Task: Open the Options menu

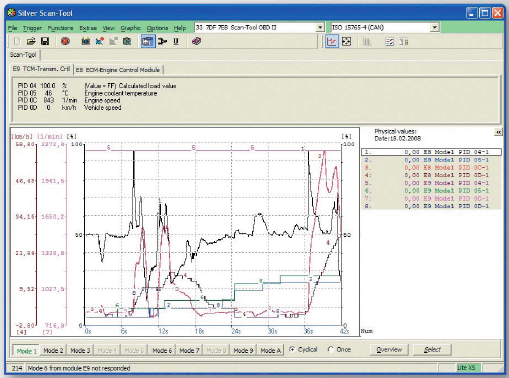Action: [157, 28]
